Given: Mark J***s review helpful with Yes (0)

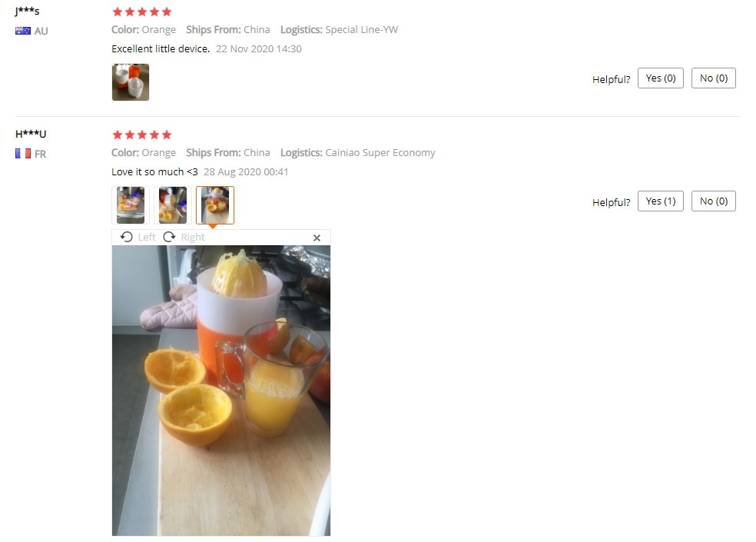Looking at the screenshot, I should pyautogui.click(x=661, y=78).
